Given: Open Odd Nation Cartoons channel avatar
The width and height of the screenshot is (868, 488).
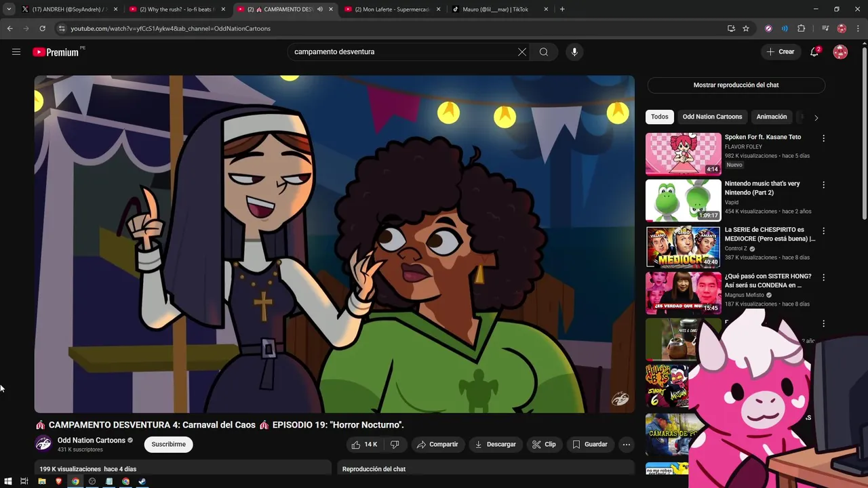Looking at the screenshot, I should point(43,444).
